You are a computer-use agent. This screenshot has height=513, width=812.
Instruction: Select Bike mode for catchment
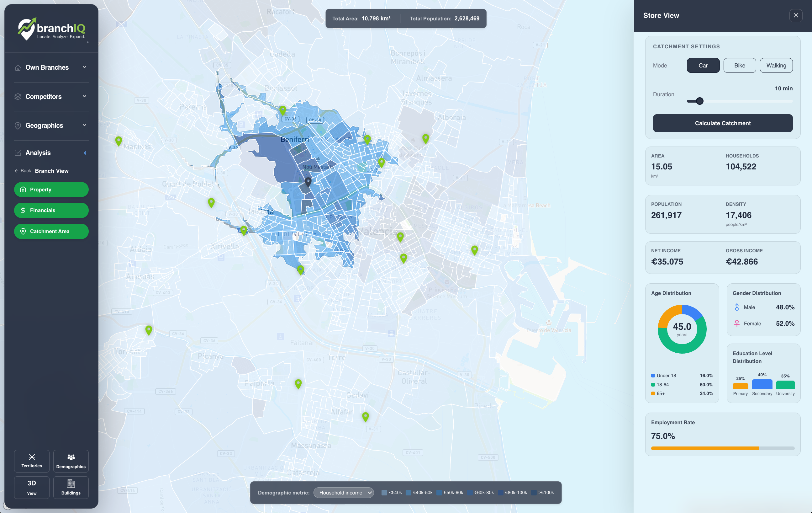(x=740, y=65)
